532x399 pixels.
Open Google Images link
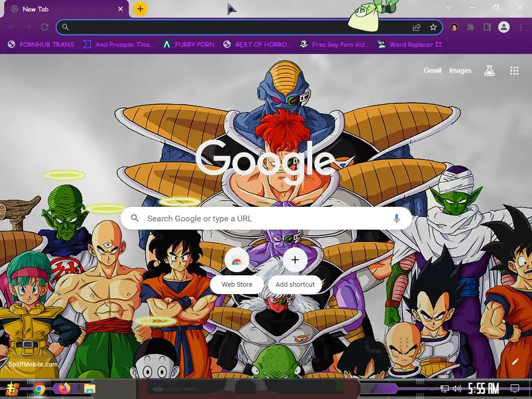(460, 70)
